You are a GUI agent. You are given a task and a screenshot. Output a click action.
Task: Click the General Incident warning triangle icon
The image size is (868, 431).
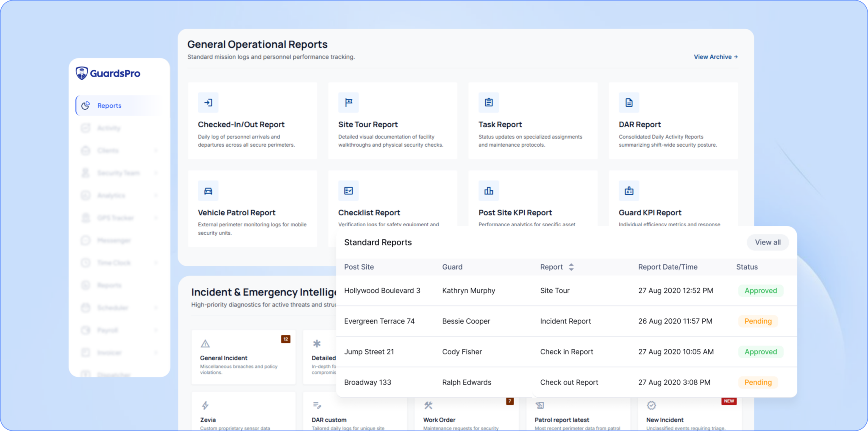point(205,344)
